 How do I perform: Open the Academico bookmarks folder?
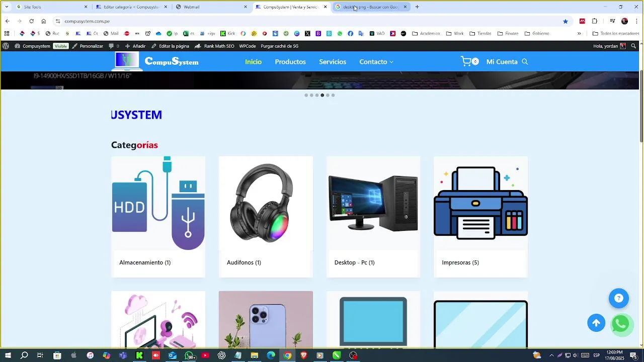pos(426,34)
